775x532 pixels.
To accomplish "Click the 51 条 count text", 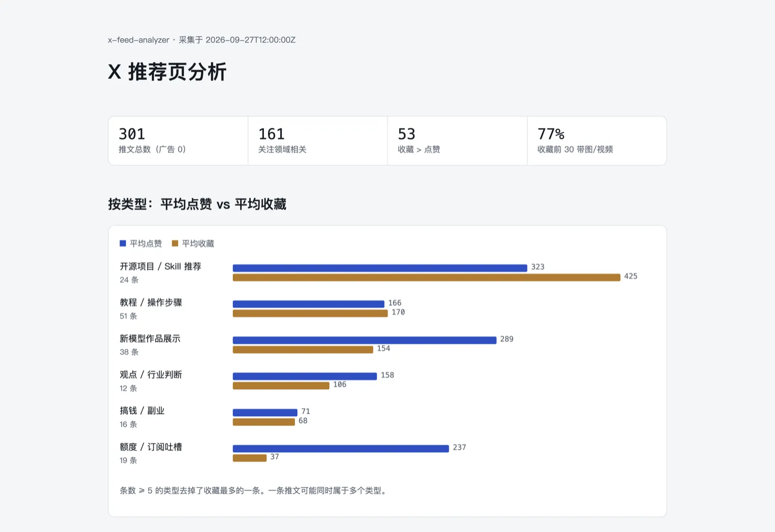I will tap(128, 316).
